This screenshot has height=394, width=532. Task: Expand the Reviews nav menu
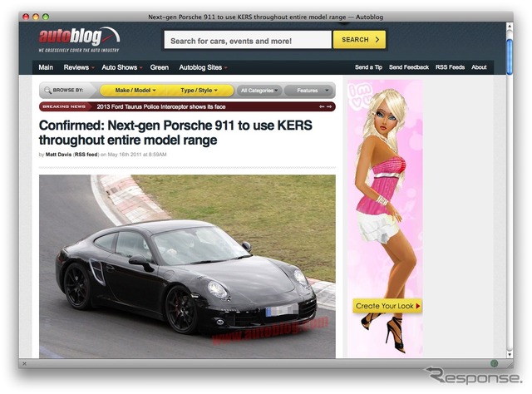79,67
